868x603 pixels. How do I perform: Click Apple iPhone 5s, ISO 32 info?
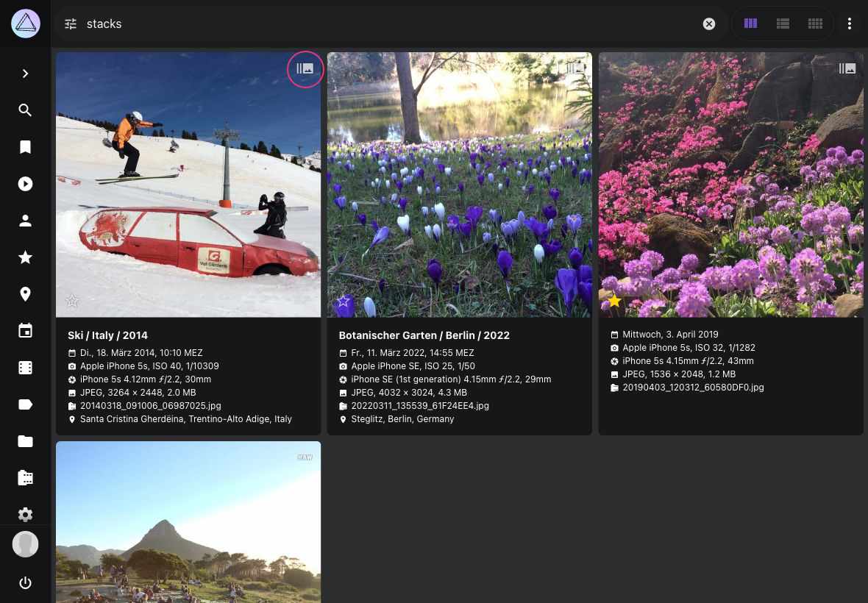coord(689,348)
